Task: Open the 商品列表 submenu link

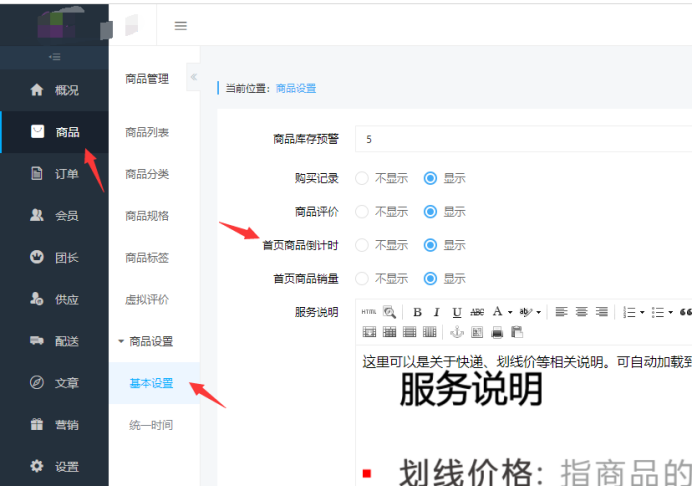Action: pyautogui.click(x=147, y=132)
